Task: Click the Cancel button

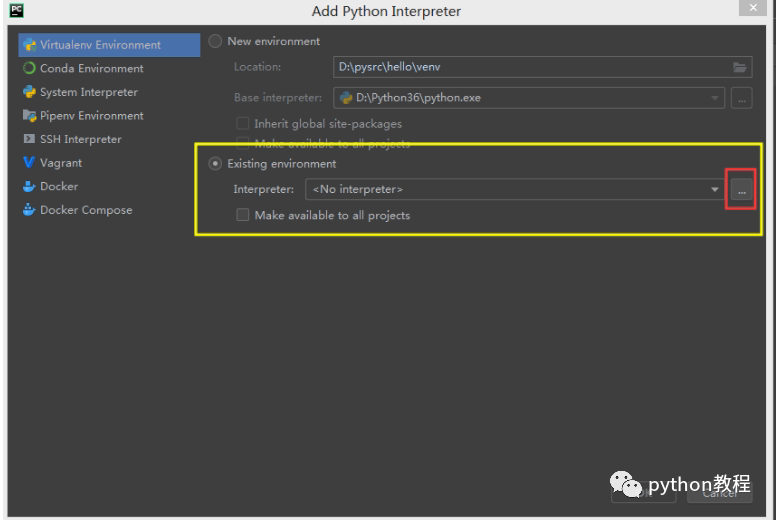Action: click(720, 493)
